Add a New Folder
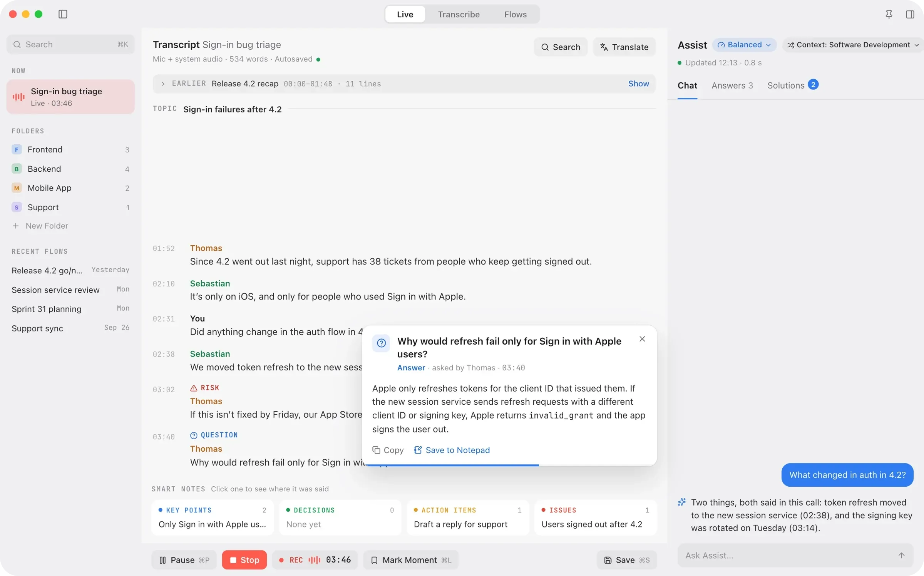 (40, 226)
